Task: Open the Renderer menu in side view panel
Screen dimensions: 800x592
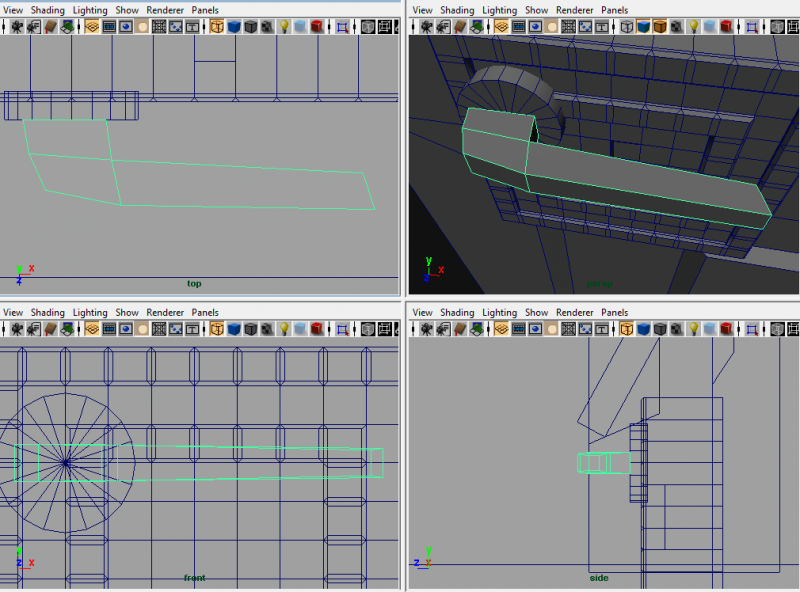Action: click(575, 312)
